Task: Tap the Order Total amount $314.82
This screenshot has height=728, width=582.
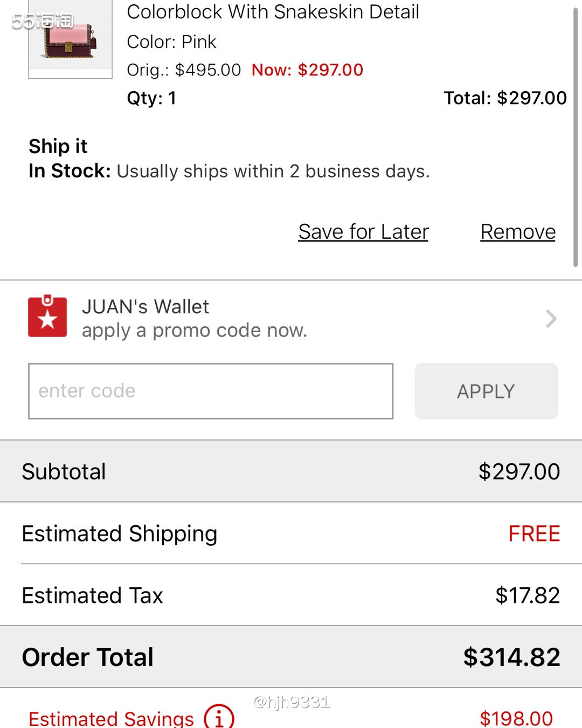Action: coord(511,657)
